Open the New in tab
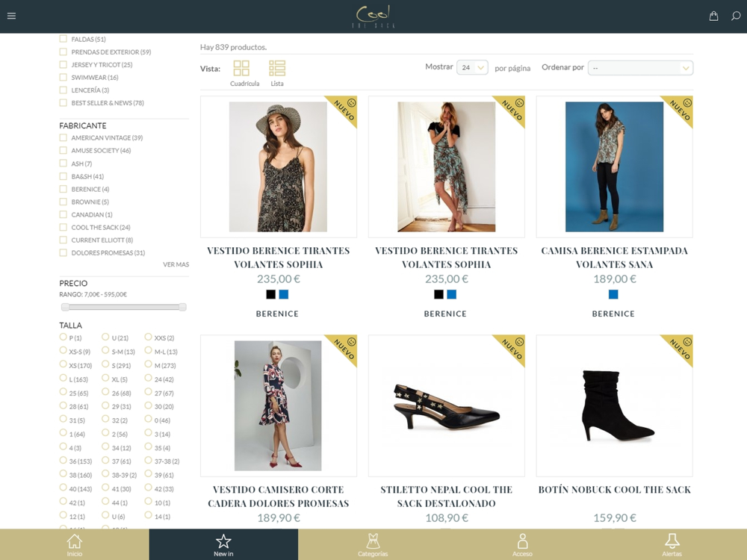 [223, 545]
